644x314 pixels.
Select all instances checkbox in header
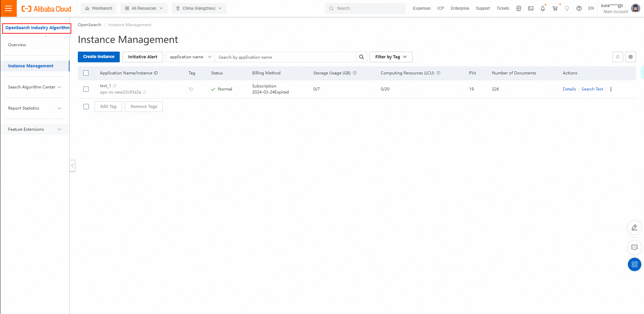(86, 73)
